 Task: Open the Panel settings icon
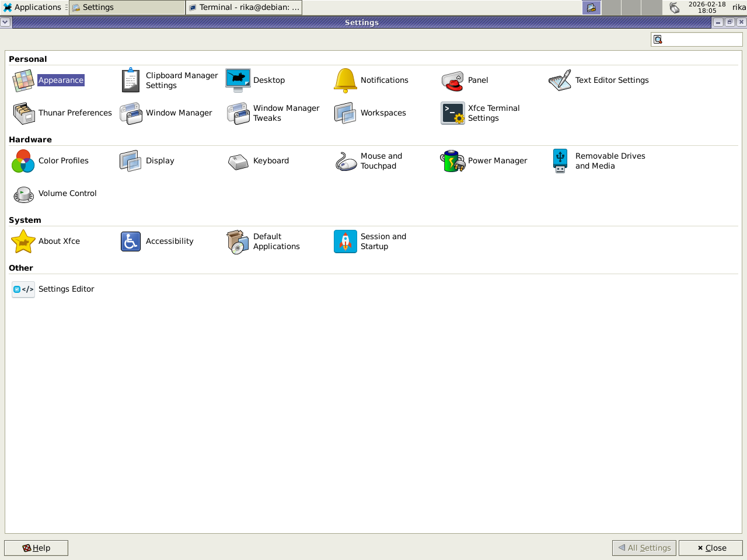click(453, 80)
